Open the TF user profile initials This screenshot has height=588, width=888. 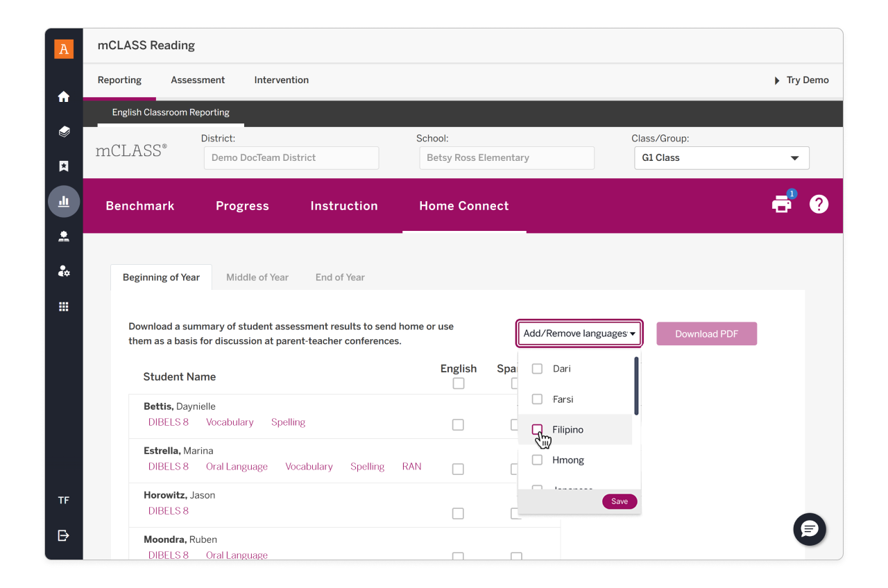[64, 500]
